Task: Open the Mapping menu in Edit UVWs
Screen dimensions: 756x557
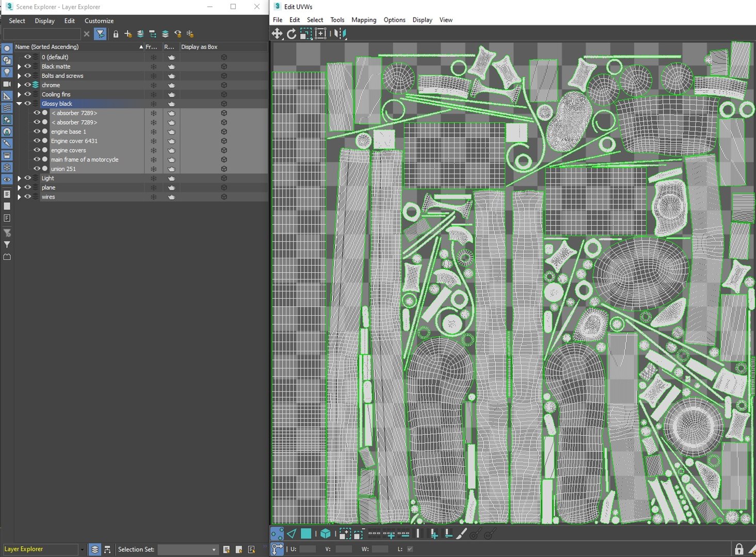Action: click(x=364, y=20)
